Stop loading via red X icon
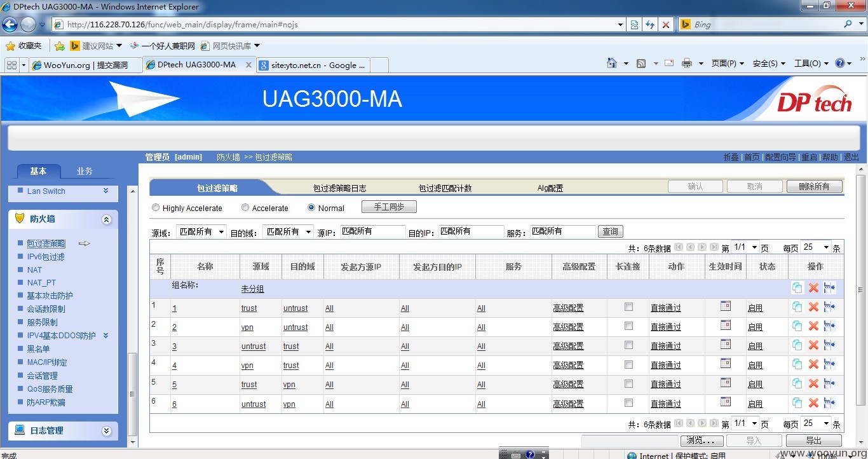Viewport: 868px width, 459px height. (x=666, y=25)
